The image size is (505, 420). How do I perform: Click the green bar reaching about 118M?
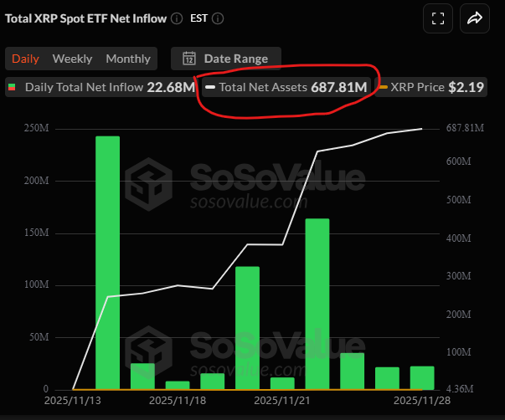[247, 328]
